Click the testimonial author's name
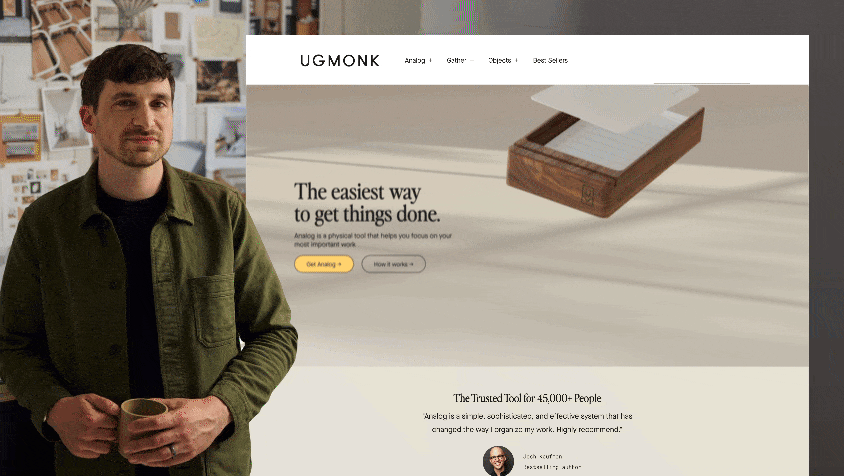This screenshot has width=844, height=476. (x=543, y=456)
